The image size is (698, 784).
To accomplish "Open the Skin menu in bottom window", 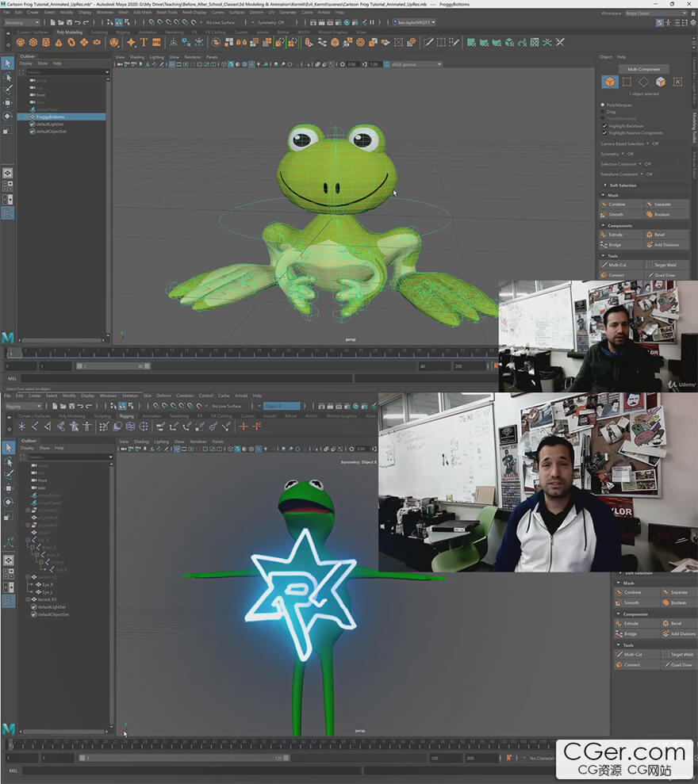I will (x=147, y=396).
